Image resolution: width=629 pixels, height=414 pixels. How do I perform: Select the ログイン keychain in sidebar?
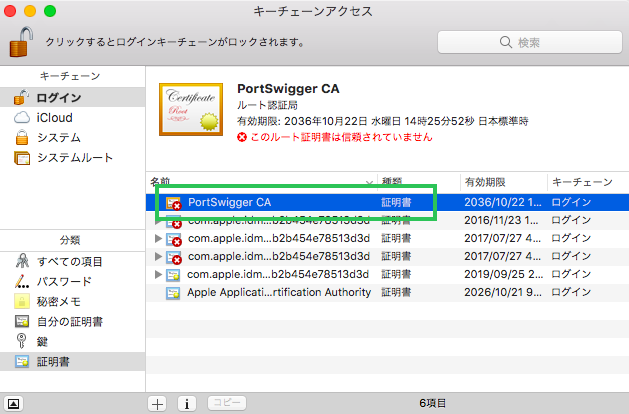[x=72, y=97]
